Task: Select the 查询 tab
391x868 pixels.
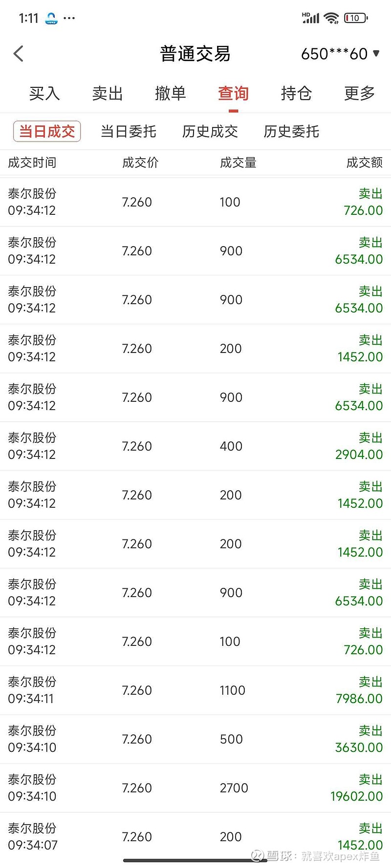Action: pos(234,93)
